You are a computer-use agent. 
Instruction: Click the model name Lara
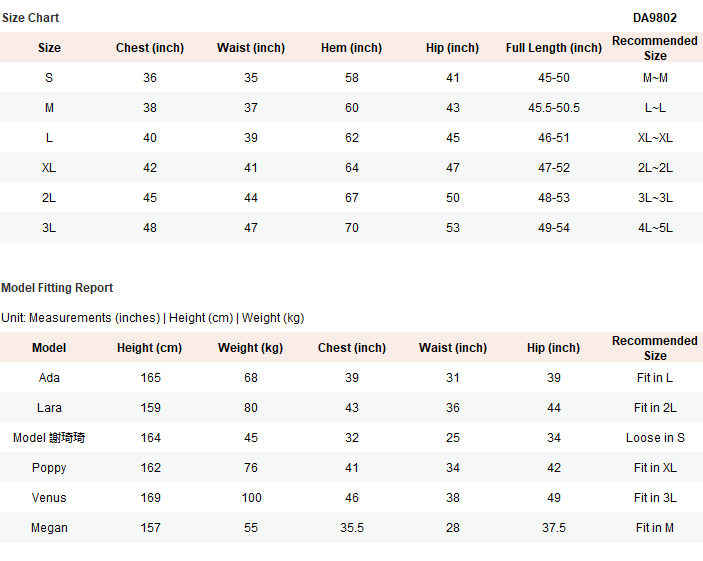pyautogui.click(x=49, y=408)
